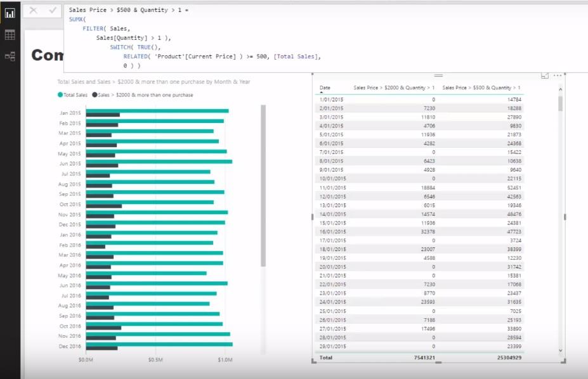
Task: Click inside the DAX formula editor
Action: pos(325,37)
